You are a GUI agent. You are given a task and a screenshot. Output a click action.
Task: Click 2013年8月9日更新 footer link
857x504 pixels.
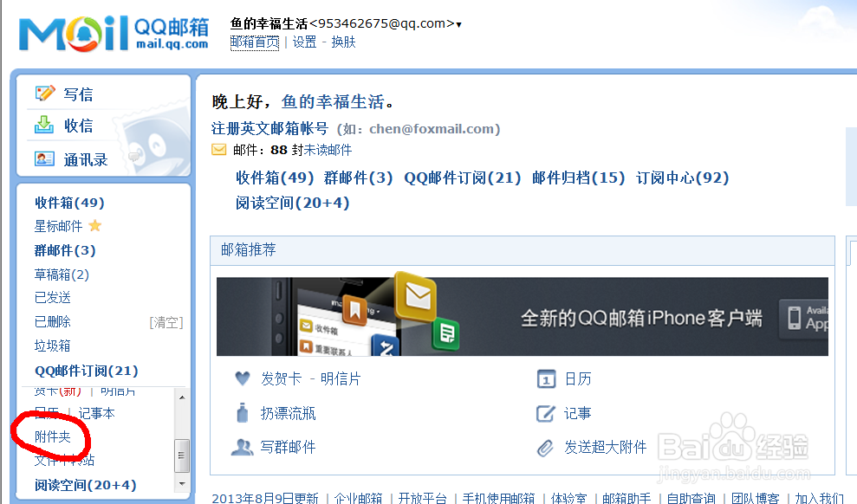pyautogui.click(x=265, y=497)
